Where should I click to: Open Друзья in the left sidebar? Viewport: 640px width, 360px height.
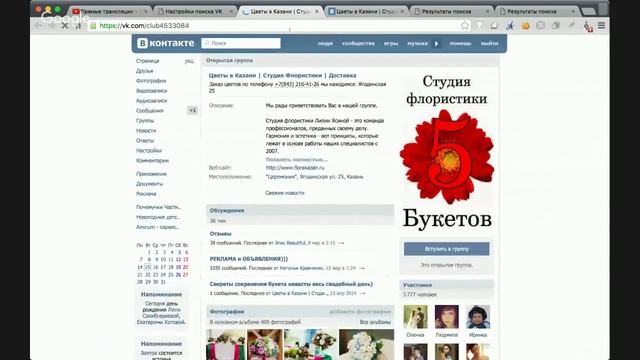pyautogui.click(x=144, y=71)
